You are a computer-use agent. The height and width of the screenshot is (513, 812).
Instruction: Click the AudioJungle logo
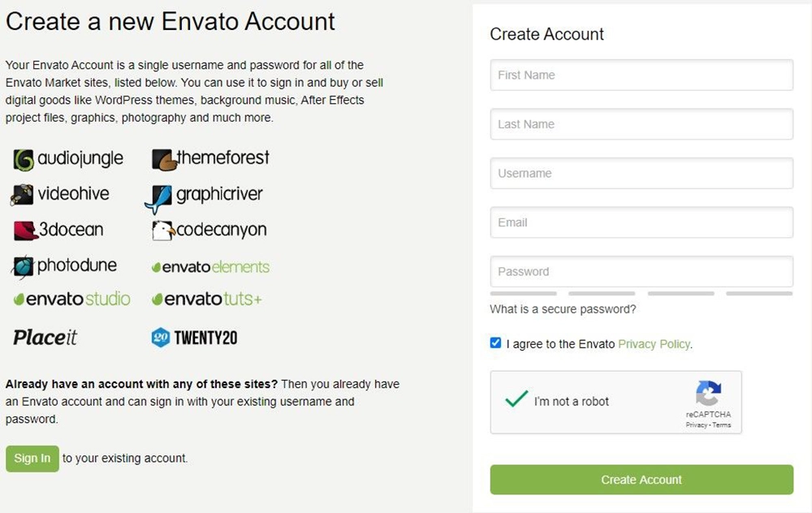coord(68,159)
